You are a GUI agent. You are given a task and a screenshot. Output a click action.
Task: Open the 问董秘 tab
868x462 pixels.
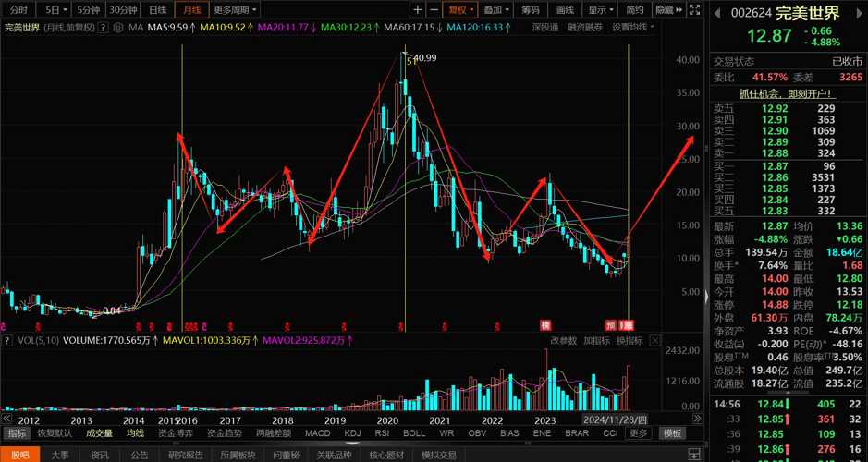tap(287, 456)
